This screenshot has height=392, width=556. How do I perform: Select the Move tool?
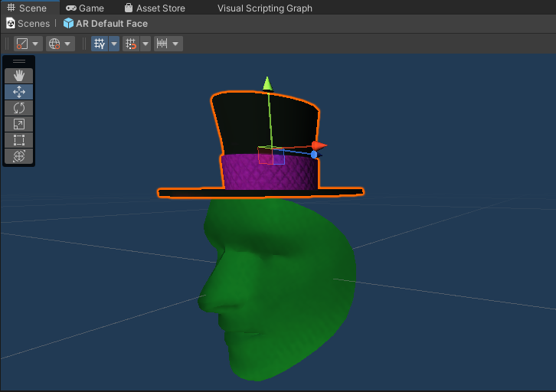coord(19,92)
